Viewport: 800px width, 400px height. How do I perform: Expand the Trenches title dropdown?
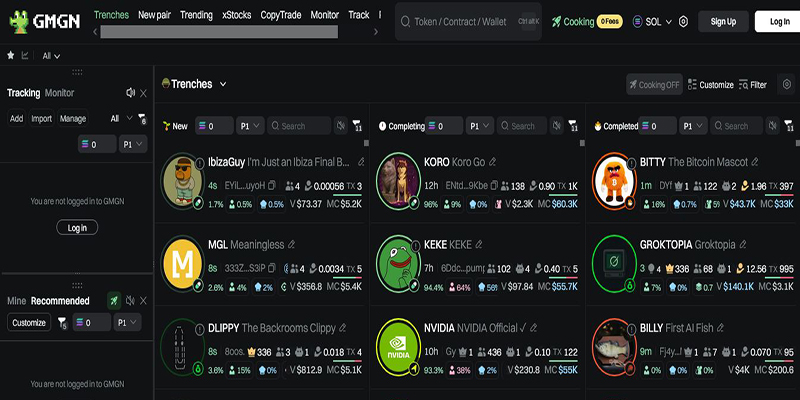click(x=223, y=84)
